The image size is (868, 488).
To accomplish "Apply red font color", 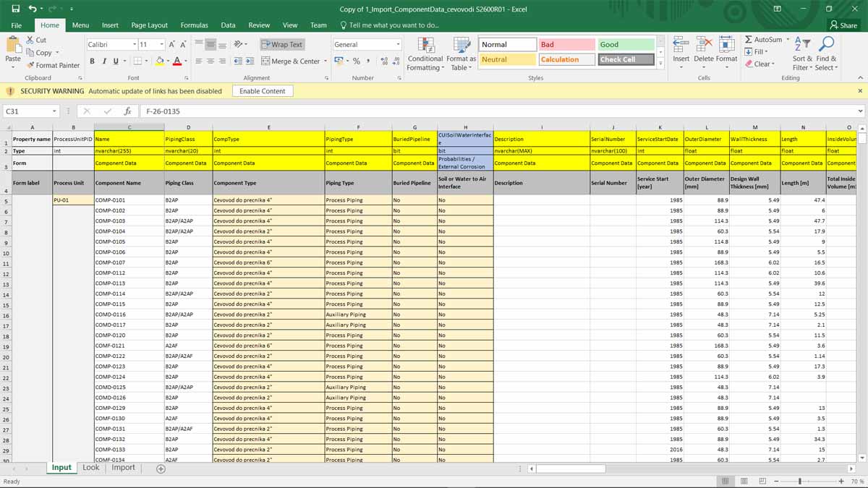I will [x=177, y=61].
